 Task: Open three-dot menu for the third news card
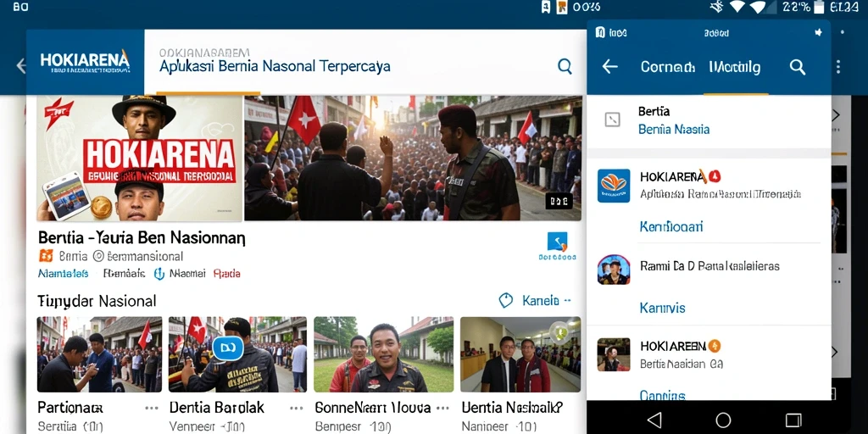pyautogui.click(x=442, y=408)
